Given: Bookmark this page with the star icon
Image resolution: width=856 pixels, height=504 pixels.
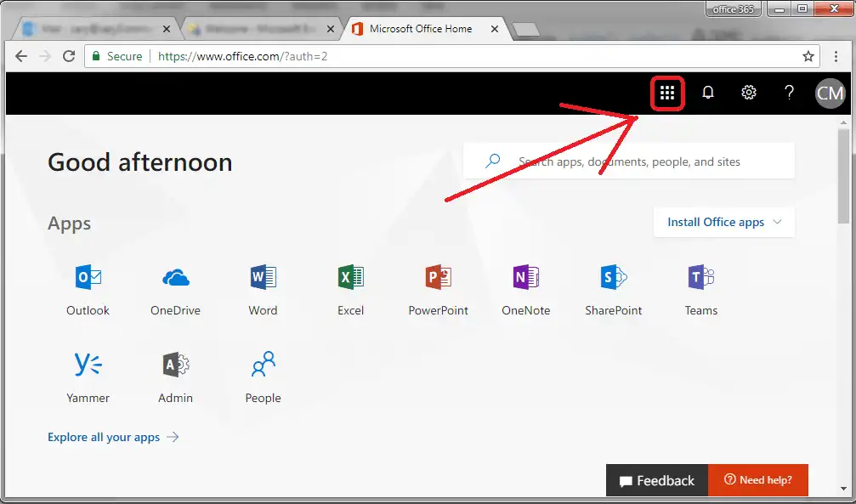Looking at the screenshot, I should (x=808, y=56).
